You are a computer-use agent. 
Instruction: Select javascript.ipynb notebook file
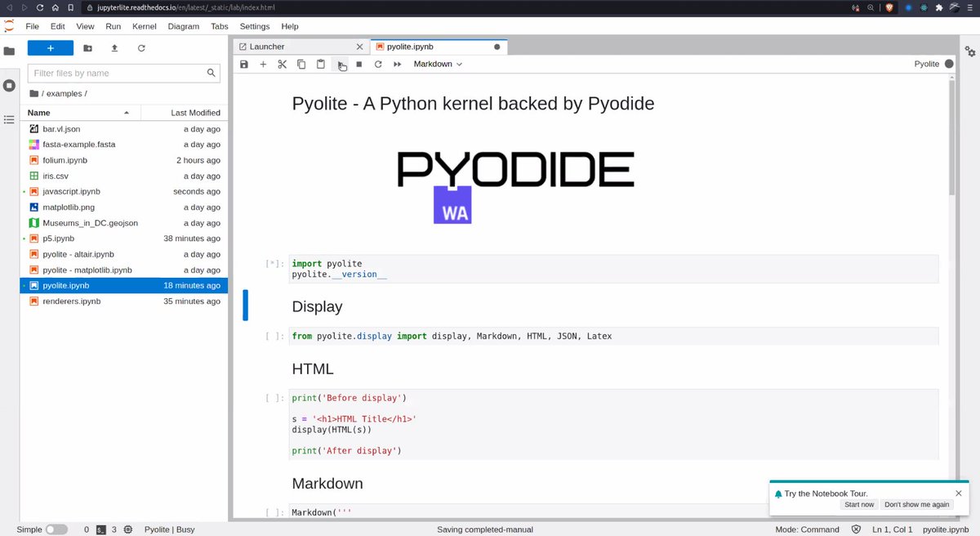(x=124, y=191)
